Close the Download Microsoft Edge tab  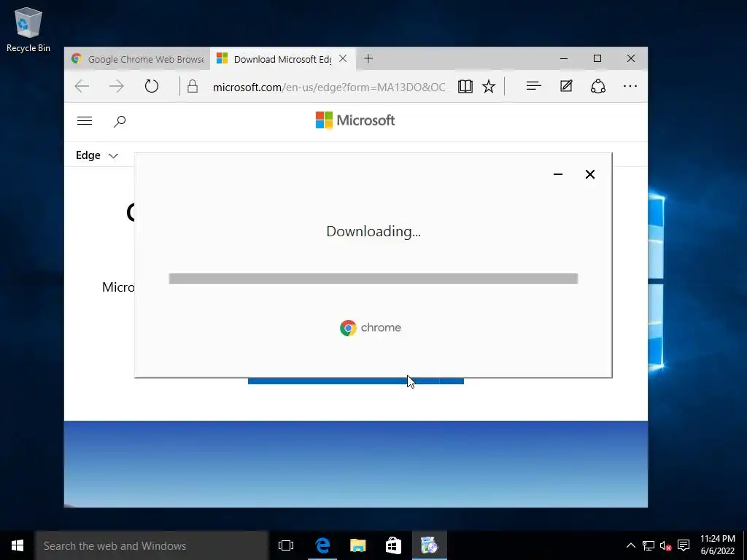tap(343, 59)
